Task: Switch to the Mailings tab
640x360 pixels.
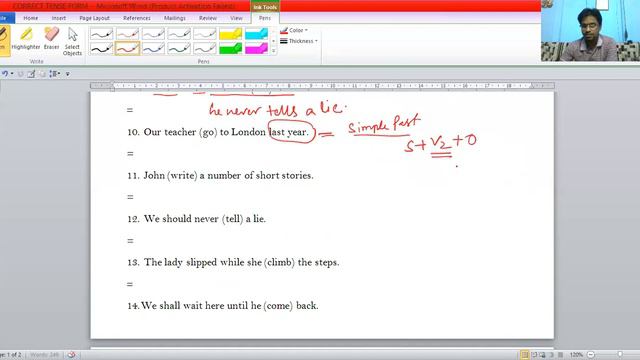Action: tap(175, 18)
